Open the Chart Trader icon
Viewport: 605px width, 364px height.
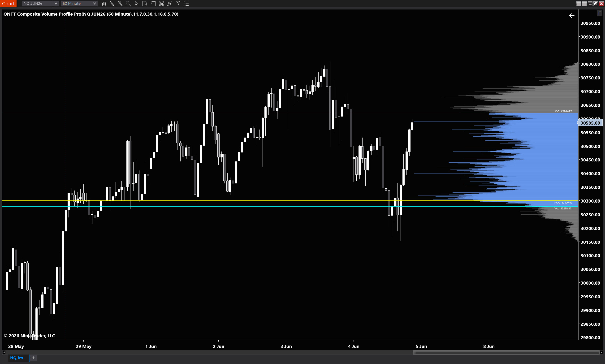click(153, 4)
